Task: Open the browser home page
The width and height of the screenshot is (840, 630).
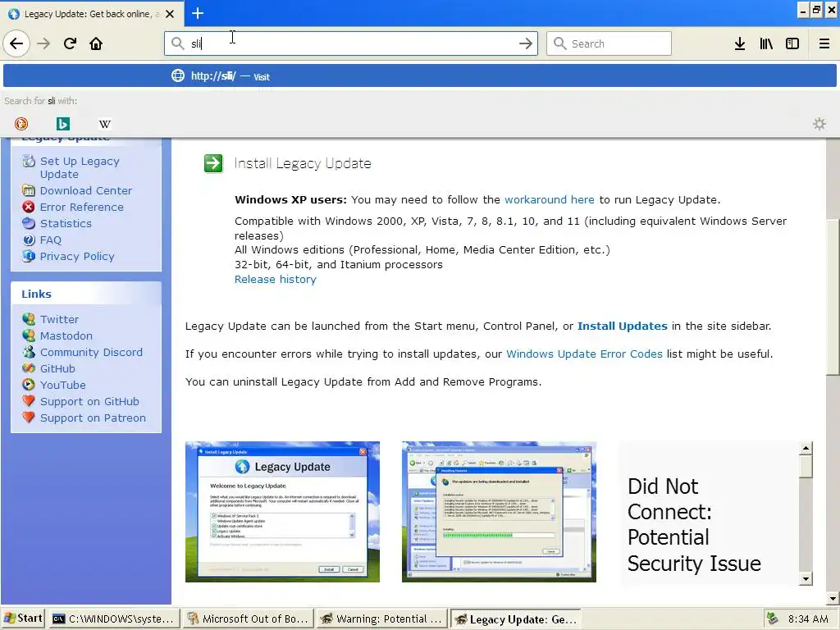Action: coord(96,43)
